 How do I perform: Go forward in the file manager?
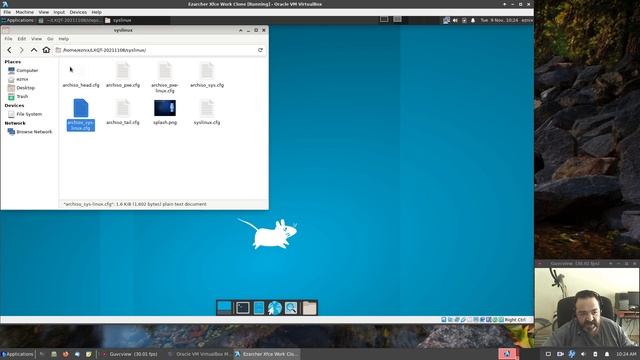[21, 50]
